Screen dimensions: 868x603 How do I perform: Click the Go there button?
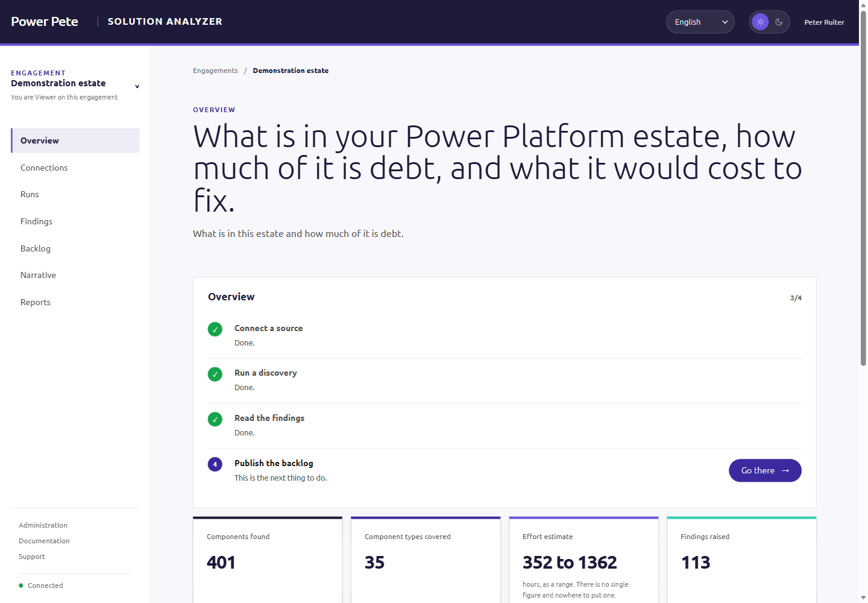coord(765,470)
